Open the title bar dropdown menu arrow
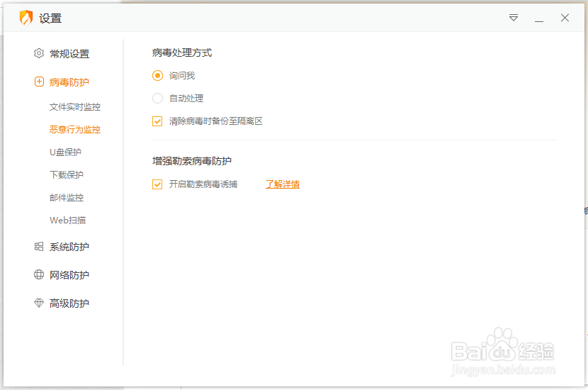 pos(514,18)
